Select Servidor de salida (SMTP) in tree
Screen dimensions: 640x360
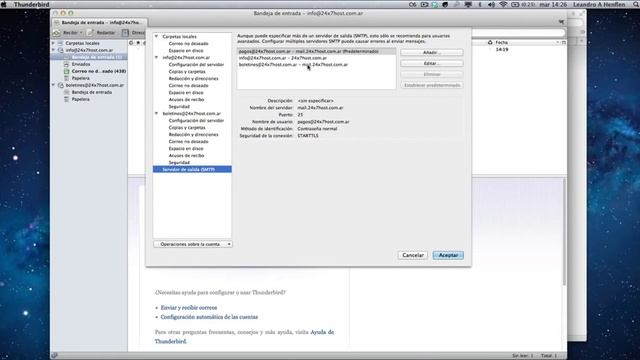coord(192,169)
